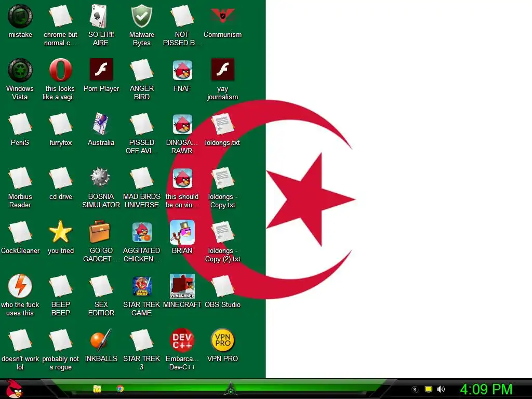Open the yellow notification tray icon
The image size is (532, 399).
[429, 389]
